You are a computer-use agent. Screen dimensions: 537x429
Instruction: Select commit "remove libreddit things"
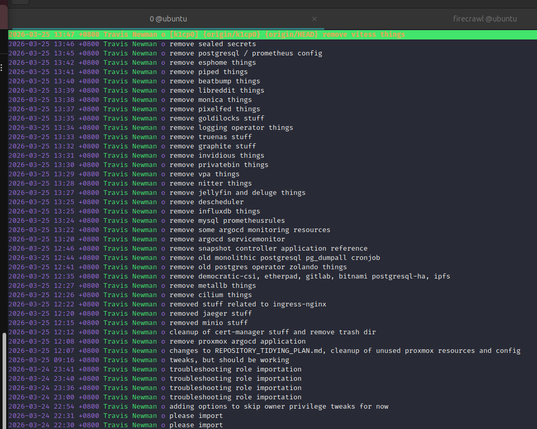click(273, 90)
